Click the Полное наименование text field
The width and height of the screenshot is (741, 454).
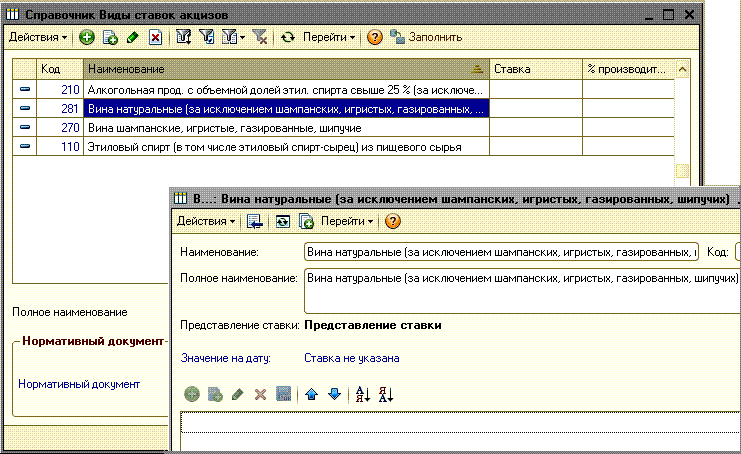click(x=522, y=291)
